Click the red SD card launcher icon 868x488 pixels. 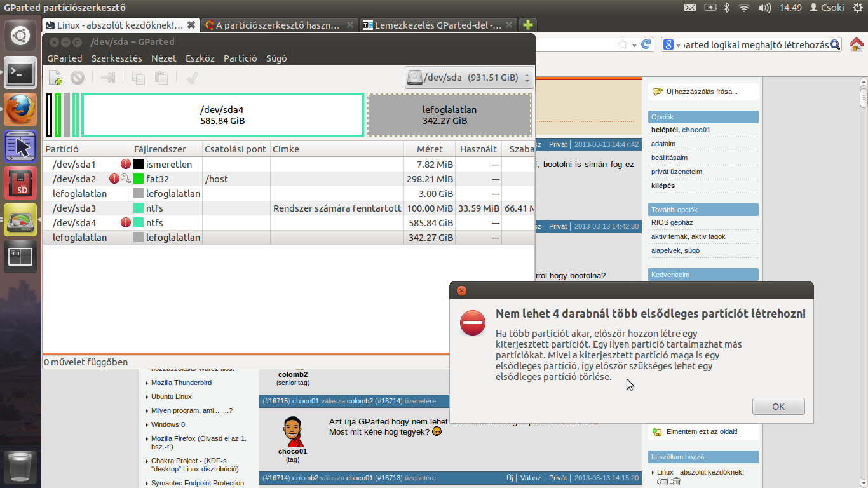pyautogui.click(x=20, y=184)
